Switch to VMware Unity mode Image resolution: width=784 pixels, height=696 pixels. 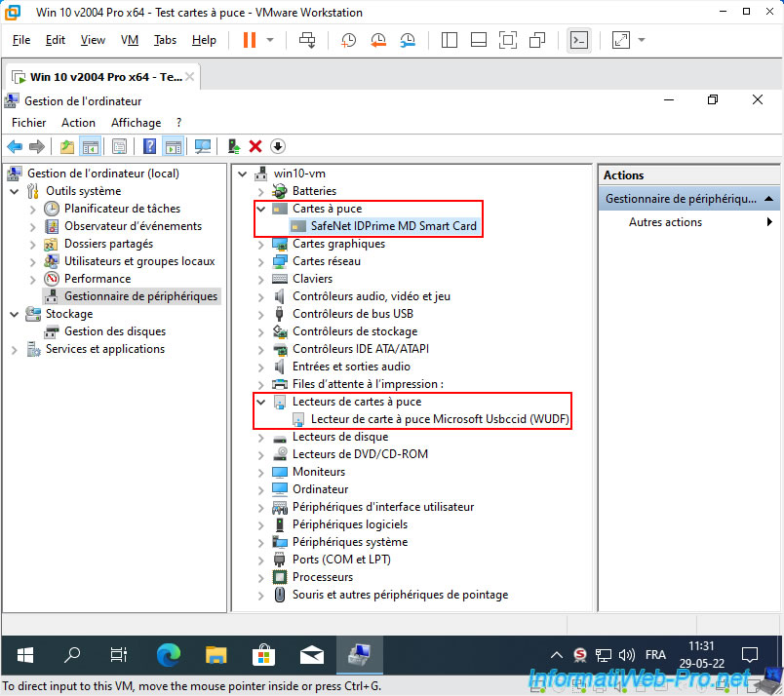(537, 40)
